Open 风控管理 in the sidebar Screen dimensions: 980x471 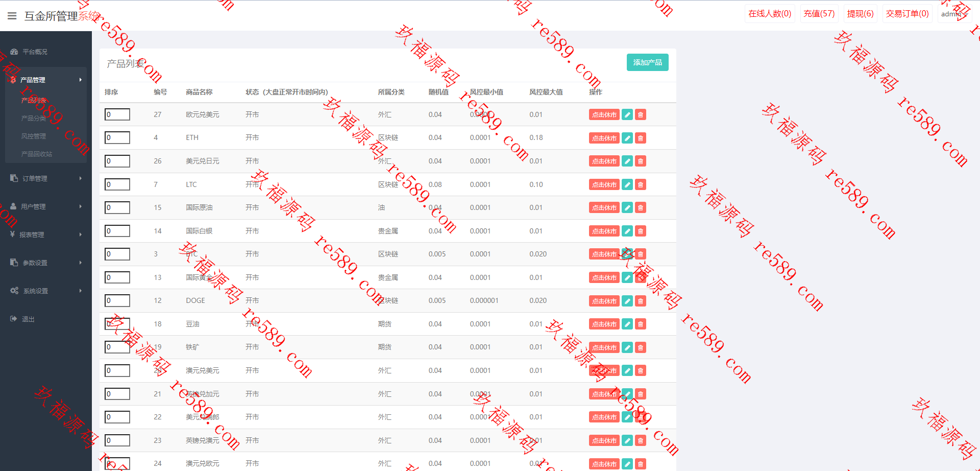34,136
